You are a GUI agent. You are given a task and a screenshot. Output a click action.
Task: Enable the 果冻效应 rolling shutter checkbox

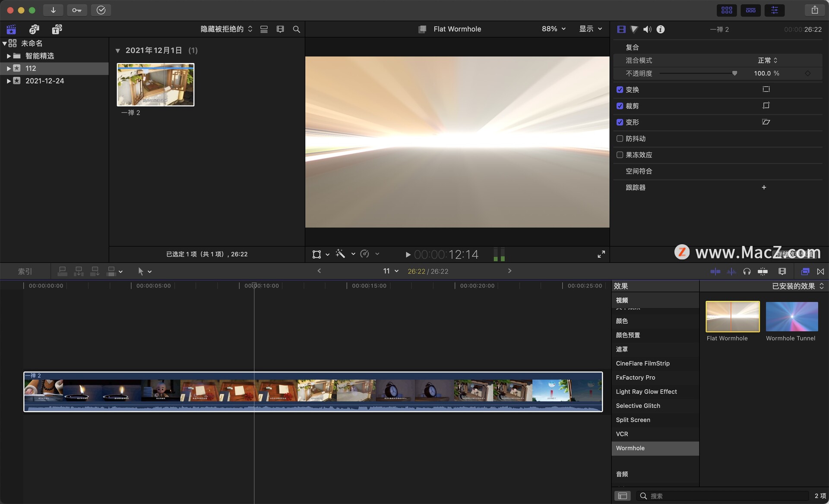[620, 155]
